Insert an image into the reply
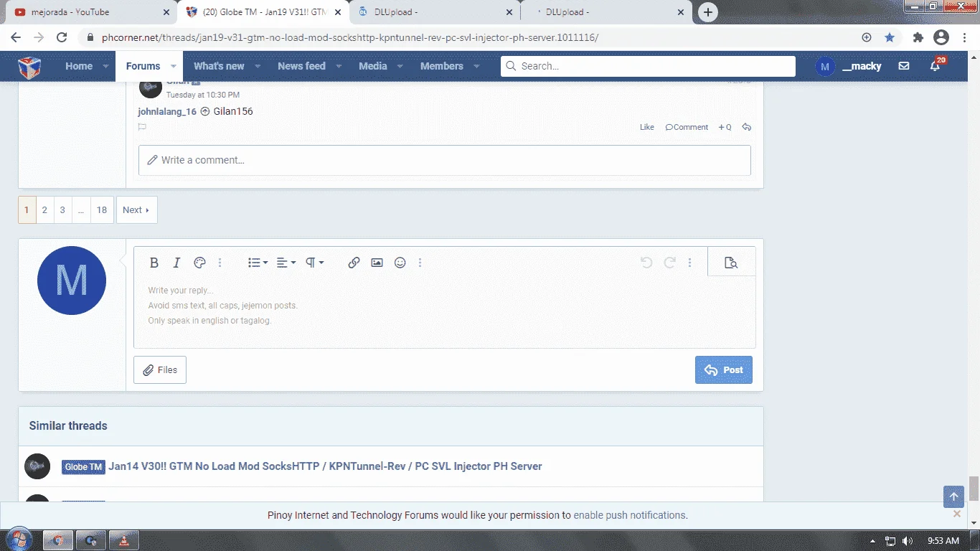Image resolution: width=980 pixels, height=551 pixels. [377, 263]
